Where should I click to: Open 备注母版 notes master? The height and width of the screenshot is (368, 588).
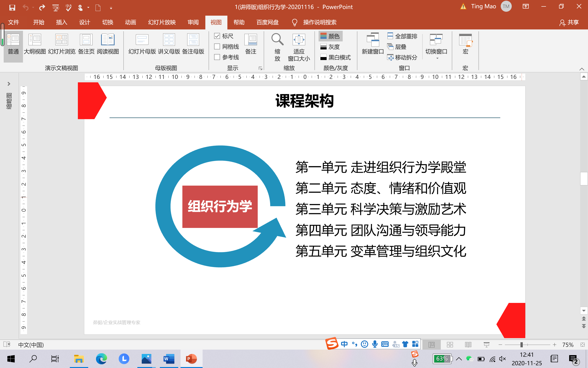[193, 44]
